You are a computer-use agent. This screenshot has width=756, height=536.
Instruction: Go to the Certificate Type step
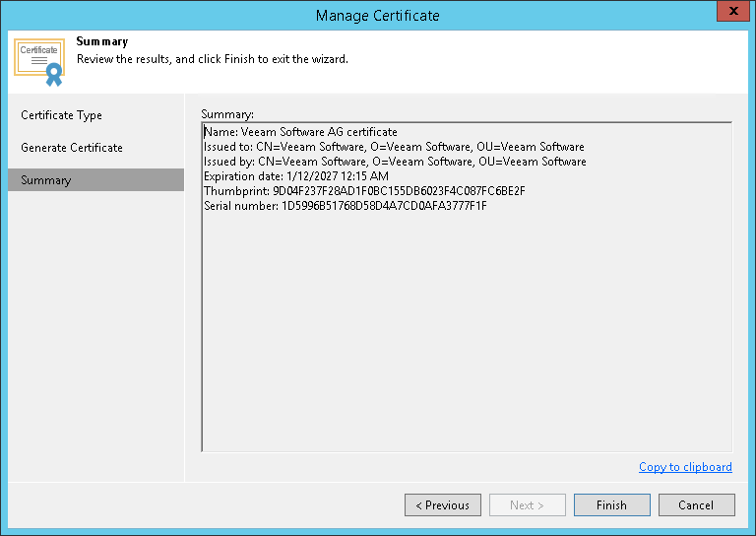point(61,115)
